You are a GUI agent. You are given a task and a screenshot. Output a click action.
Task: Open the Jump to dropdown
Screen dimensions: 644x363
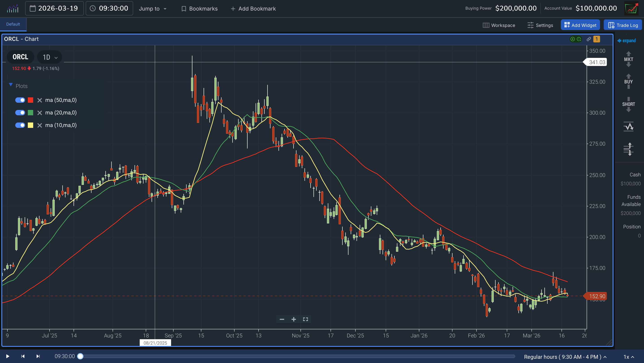[x=153, y=9]
